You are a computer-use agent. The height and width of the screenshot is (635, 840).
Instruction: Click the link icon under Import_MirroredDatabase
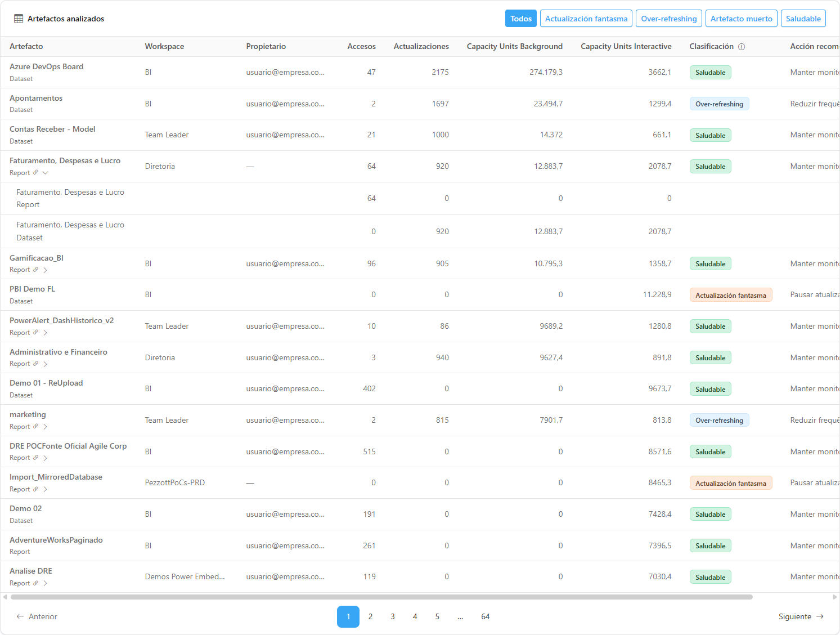point(35,489)
